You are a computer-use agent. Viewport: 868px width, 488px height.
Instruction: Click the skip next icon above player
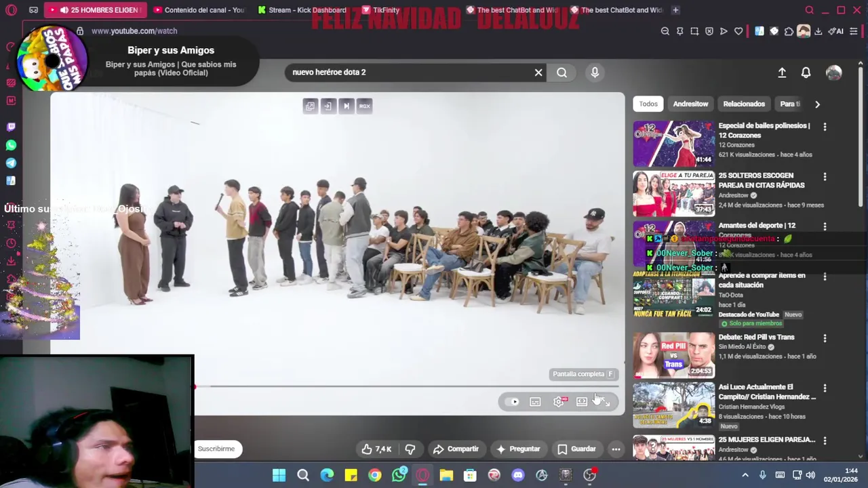coord(347,106)
